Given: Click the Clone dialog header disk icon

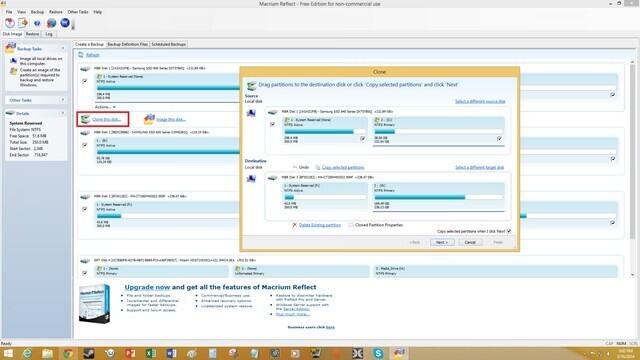Looking at the screenshot, I should point(251,85).
